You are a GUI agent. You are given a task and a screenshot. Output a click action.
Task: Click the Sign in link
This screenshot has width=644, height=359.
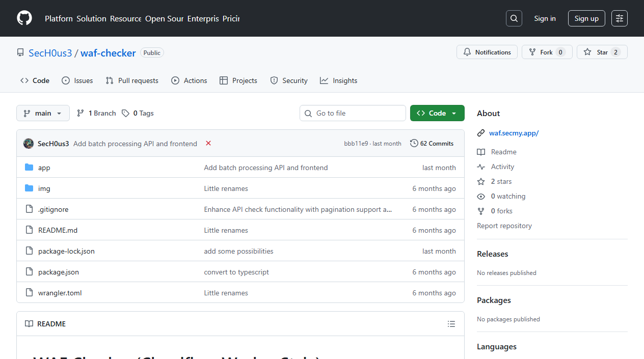point(545,18)
